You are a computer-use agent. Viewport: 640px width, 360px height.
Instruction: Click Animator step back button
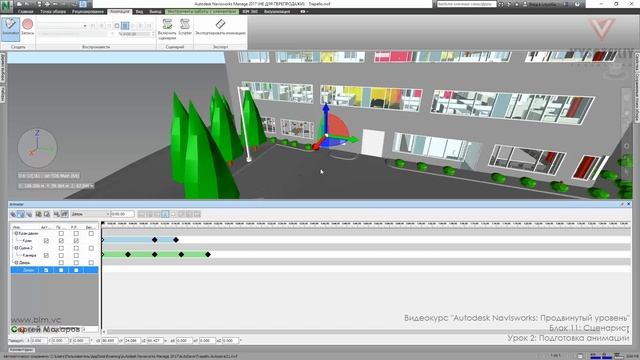point(149,214)
